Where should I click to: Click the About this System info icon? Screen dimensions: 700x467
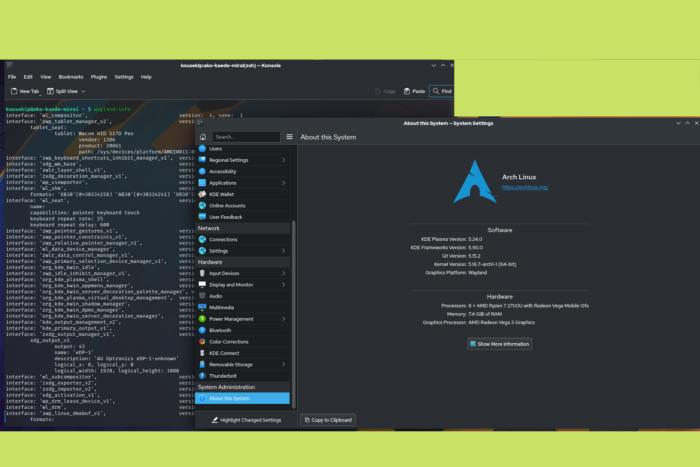pyautogui.click(x=202, y=398)
